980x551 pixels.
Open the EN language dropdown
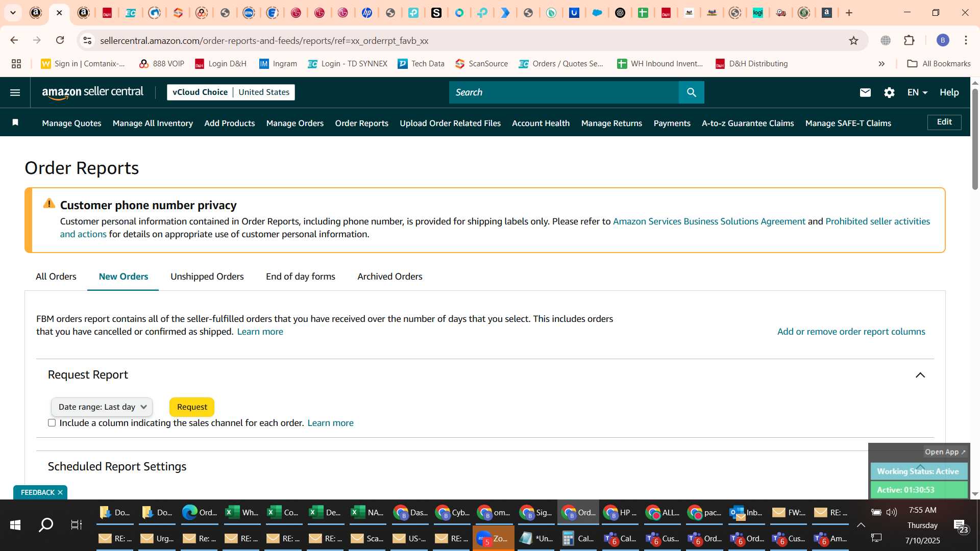click(917, 92)
